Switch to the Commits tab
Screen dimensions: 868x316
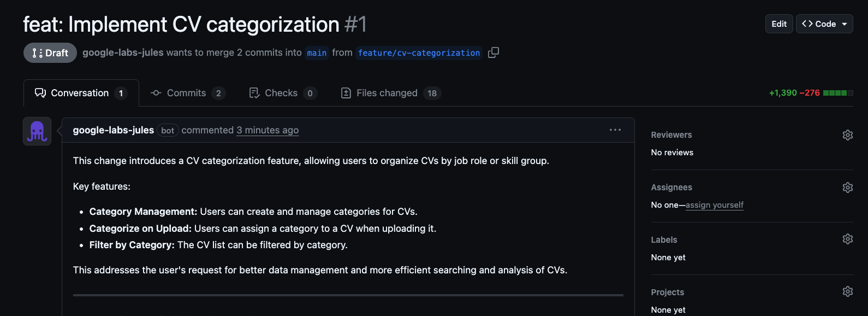[187, 93]
